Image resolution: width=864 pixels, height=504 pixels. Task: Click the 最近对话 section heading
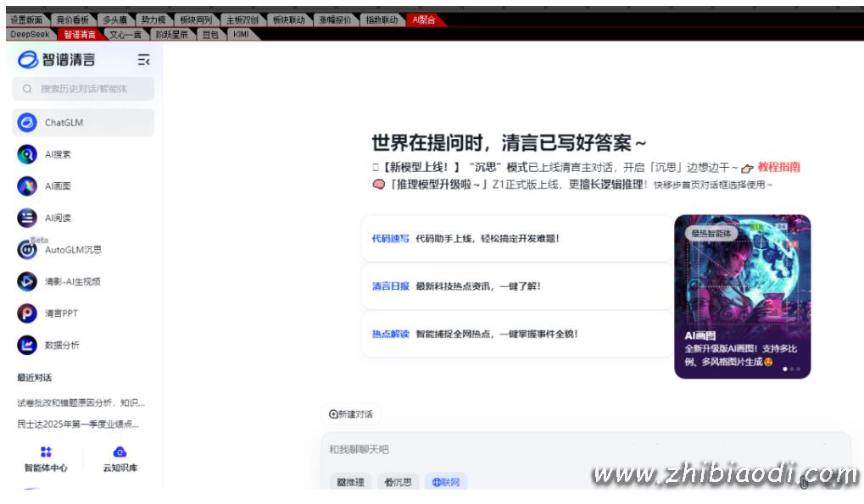[x=34, y=378]
